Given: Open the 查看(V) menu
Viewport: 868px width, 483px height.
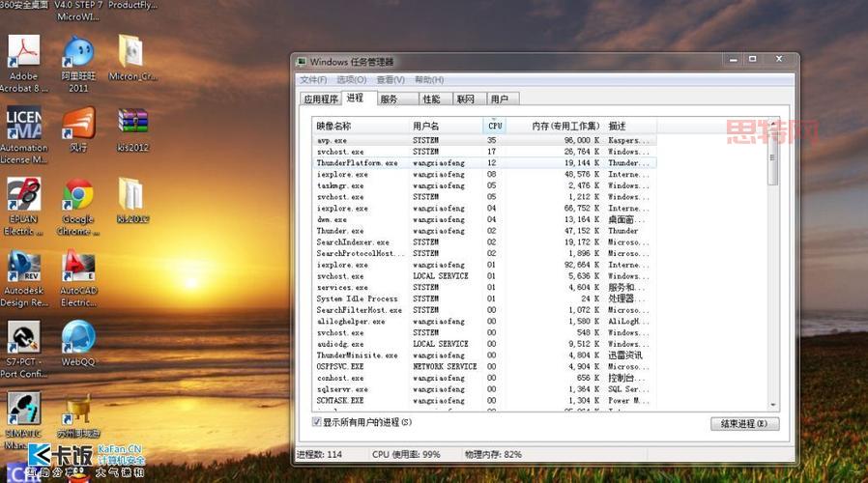Looking at the screenshot, I should point(391,79).
